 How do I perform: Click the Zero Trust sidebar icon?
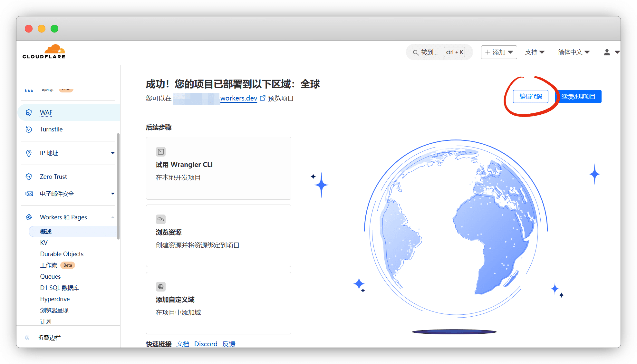[x=29, y=177]
